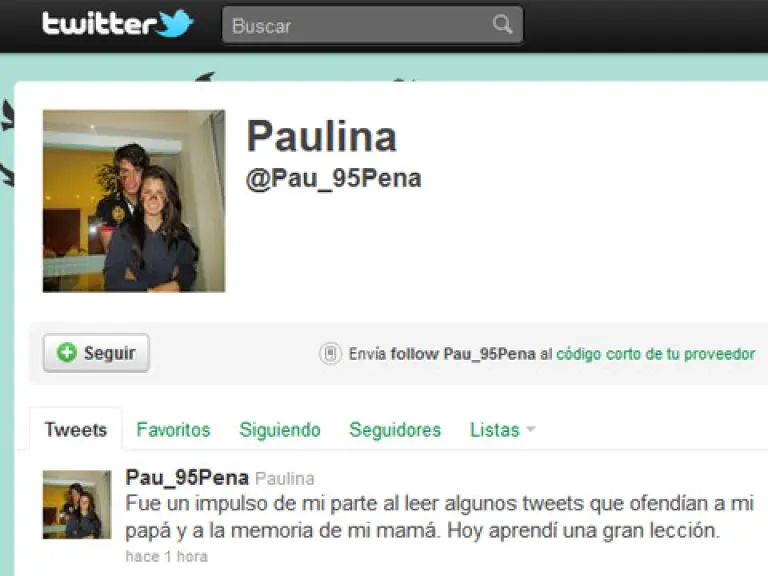768x576 pixels.
Task: Open the Siguiendo tab
Action: [x=280, y=430]
